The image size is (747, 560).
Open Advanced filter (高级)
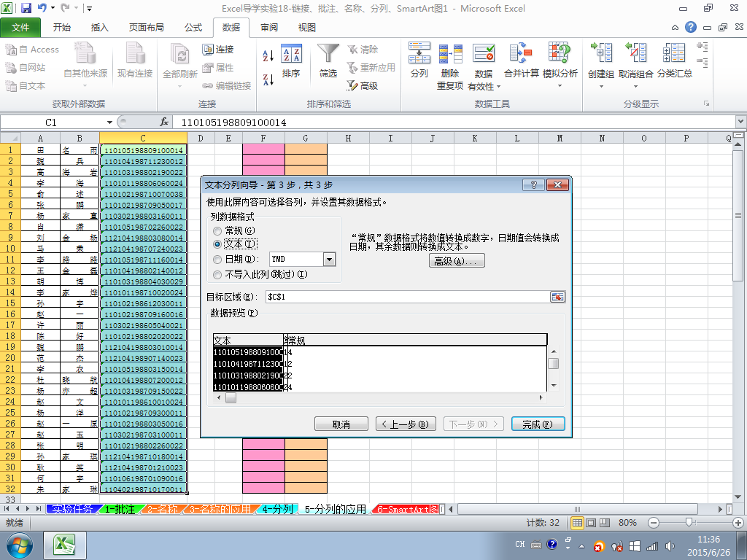[363, 86]
